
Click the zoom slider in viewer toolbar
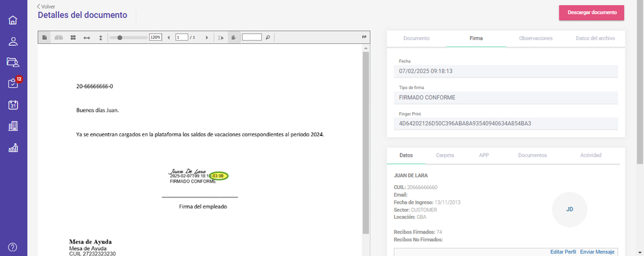[x=128, y=37]
